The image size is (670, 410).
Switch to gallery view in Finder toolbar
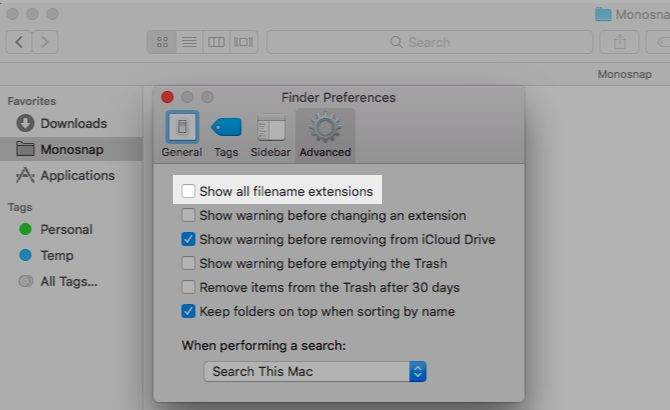243,42
